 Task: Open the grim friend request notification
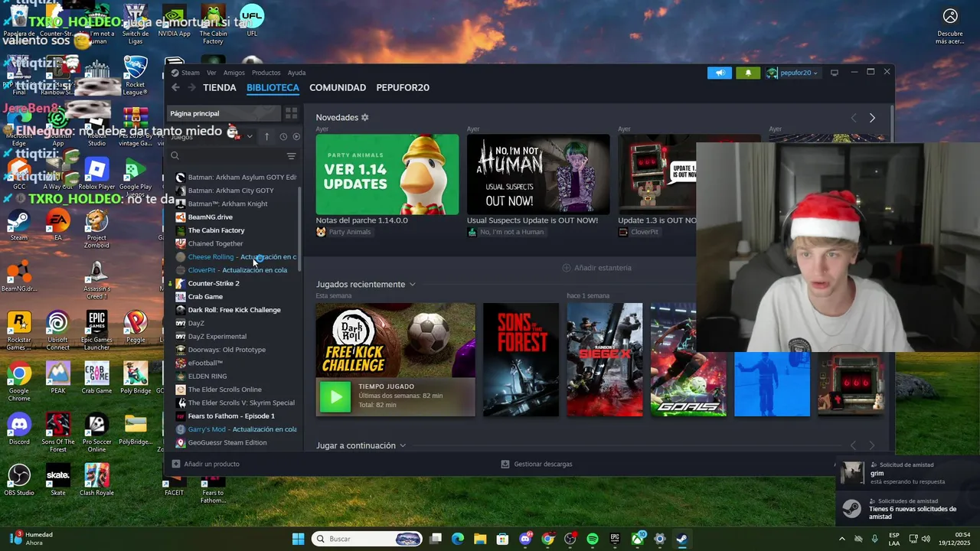[908, 474]
